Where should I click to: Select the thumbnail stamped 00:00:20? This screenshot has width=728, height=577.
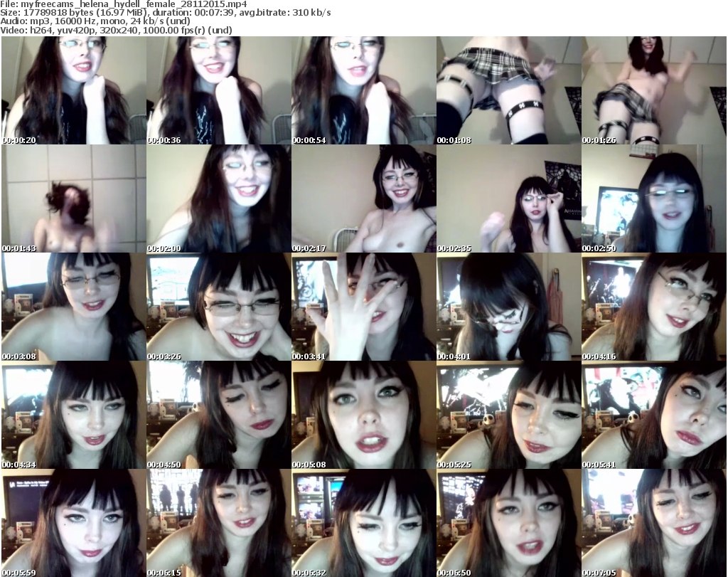pos(74,90)
